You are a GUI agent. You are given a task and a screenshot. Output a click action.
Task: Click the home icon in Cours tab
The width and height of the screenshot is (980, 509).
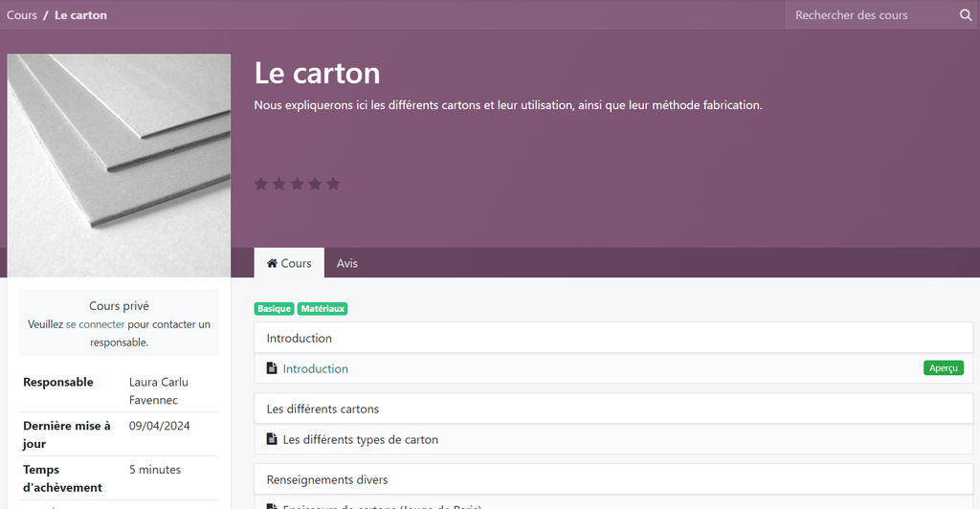[x=272, y=263]
